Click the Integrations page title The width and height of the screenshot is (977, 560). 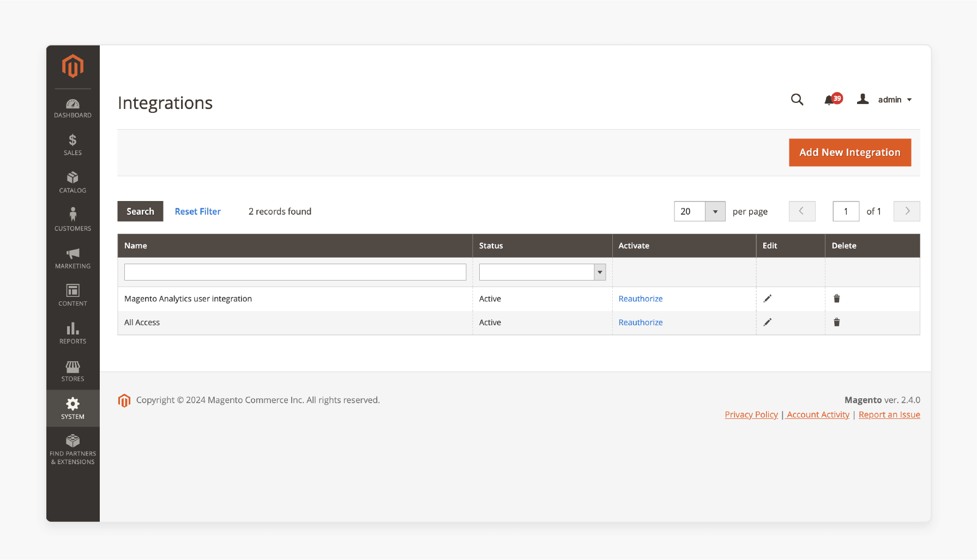pos(165,103)
